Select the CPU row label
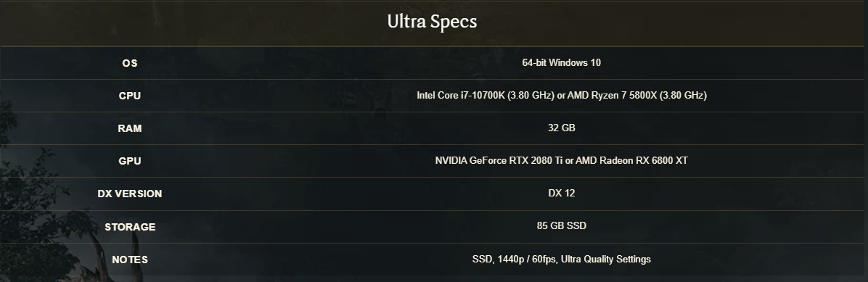The width and height of the screenshot is (868, 282). click(129, 96)
